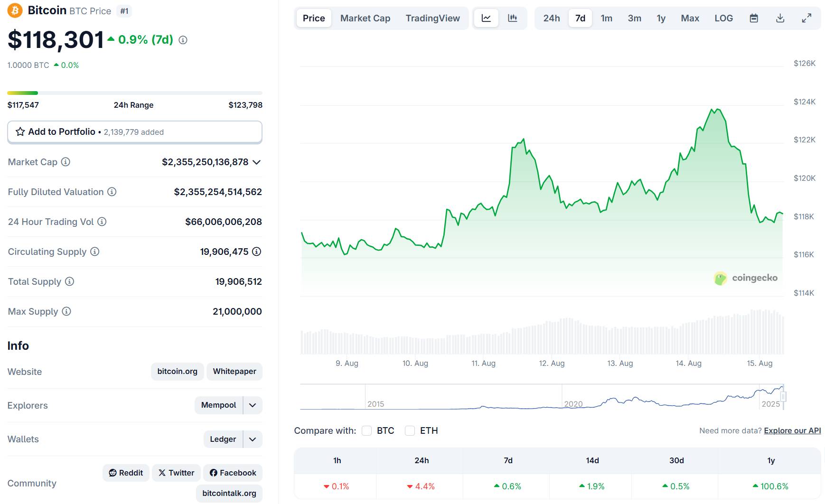Image resolution: width=825 pixels, height=504 pixels.
Task: Show 24 Hour Trading Vol info icon
Action: pos(102,222)
